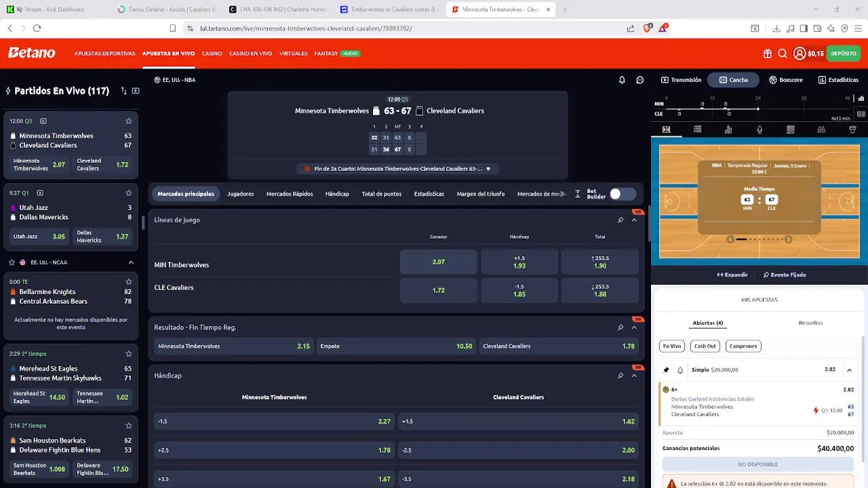Switch to the Transmisión tab
The image size is (868, 488).
tap(682, 80)
